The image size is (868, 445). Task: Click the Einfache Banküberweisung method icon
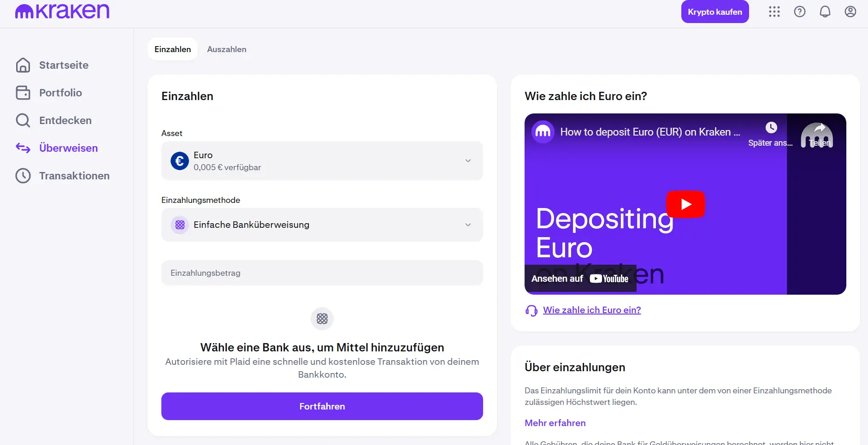(180, 225)
